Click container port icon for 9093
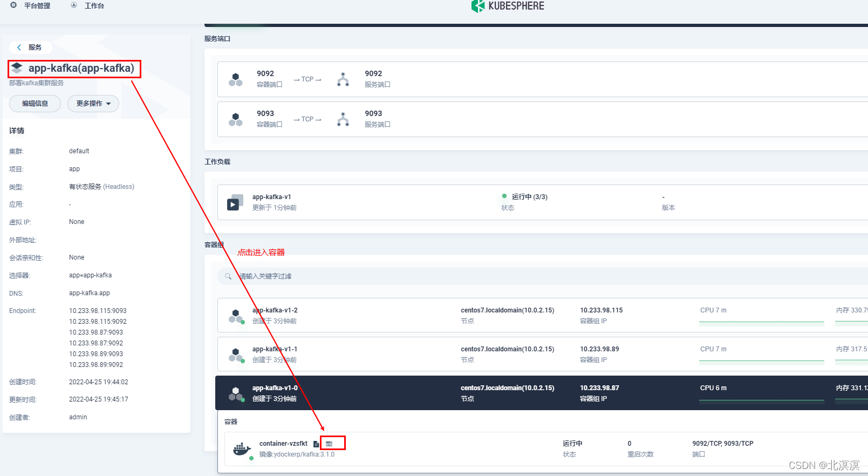This screenshot has width=868, height=476. 236,119
